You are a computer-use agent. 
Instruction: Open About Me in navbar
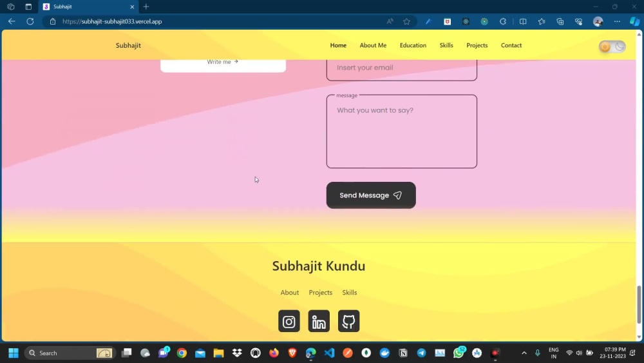373,45
